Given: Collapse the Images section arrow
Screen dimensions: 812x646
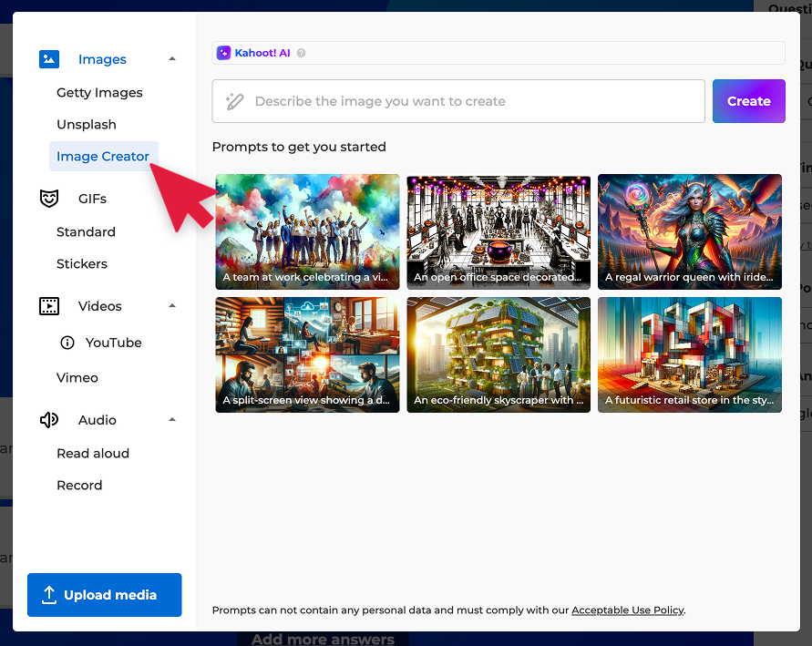Looking at the screenshot, I should tap(172, 59).
